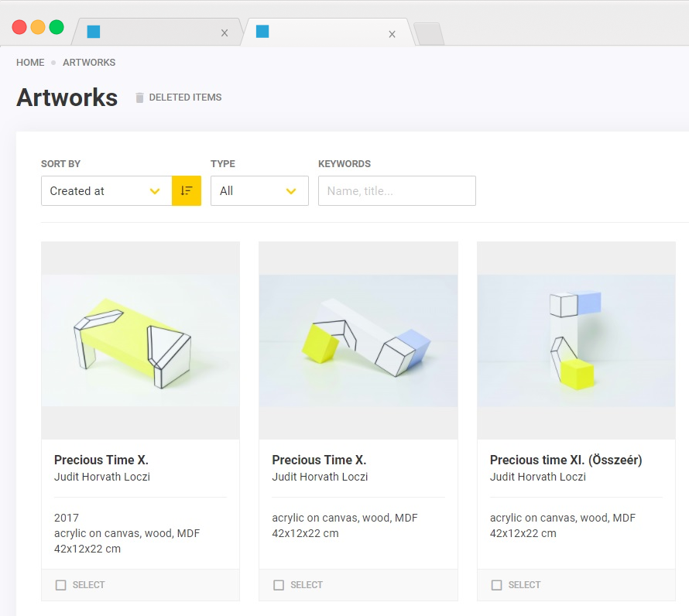Image resolution: width=689 pixels, height=616 pixels.
Task: Click the second tab's blue favicon
Action: (262, 32)
